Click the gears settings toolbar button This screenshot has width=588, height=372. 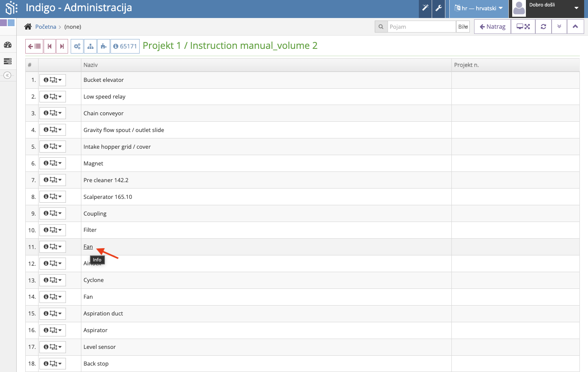tap(77, 46)
